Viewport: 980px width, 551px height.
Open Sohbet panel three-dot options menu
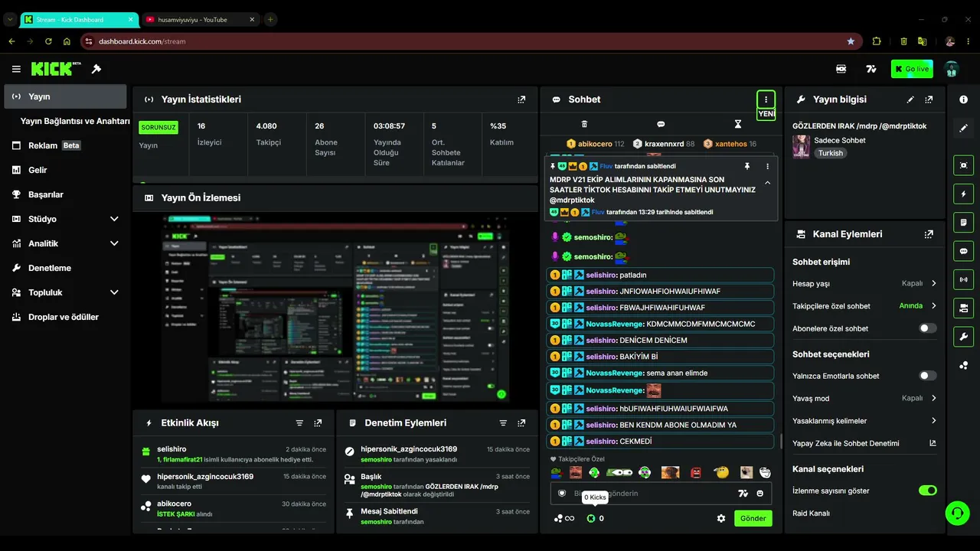tap(766, 99)
